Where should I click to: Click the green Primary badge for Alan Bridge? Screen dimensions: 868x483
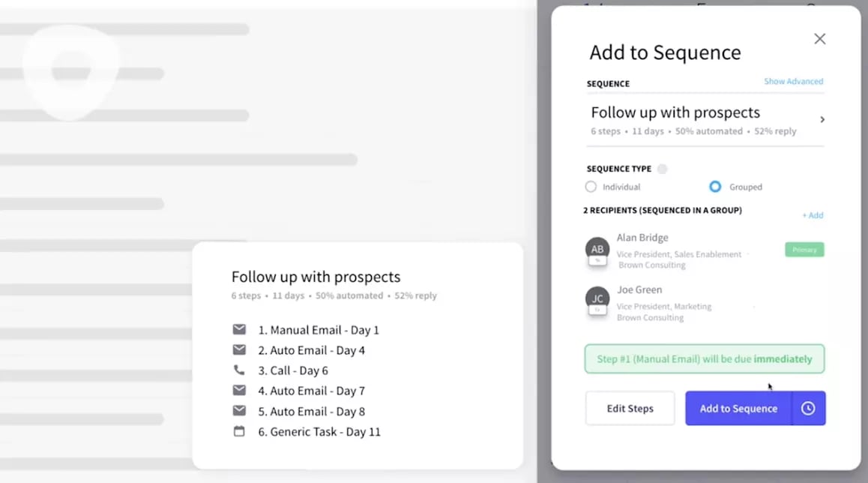tap(804, 250)
